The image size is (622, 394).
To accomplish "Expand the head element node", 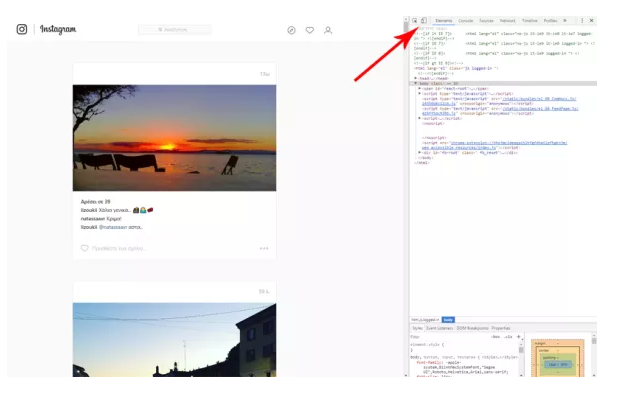I will pyautogui.click(x=416, y=78).
